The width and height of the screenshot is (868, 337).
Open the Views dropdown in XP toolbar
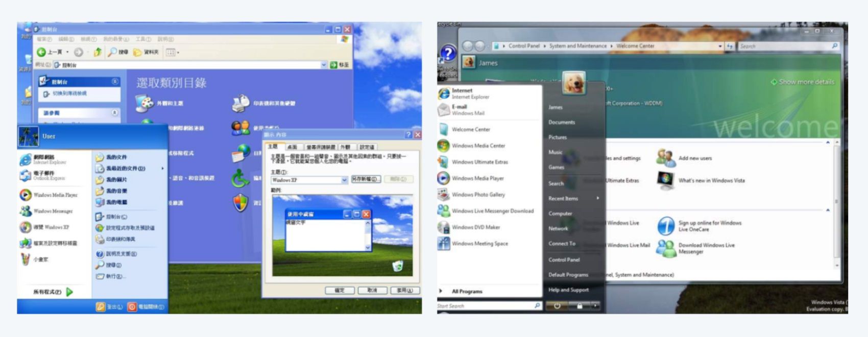point(172,52)
